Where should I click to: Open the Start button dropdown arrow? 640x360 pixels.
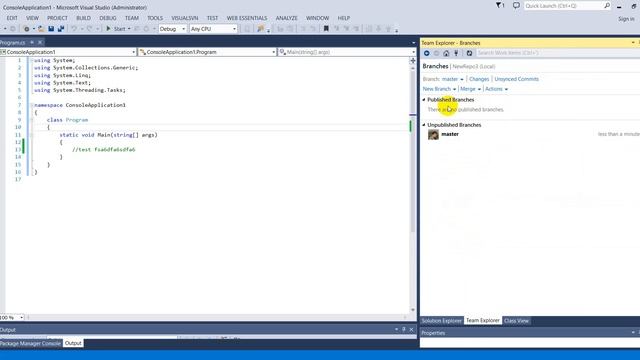[x=129, y=29]
